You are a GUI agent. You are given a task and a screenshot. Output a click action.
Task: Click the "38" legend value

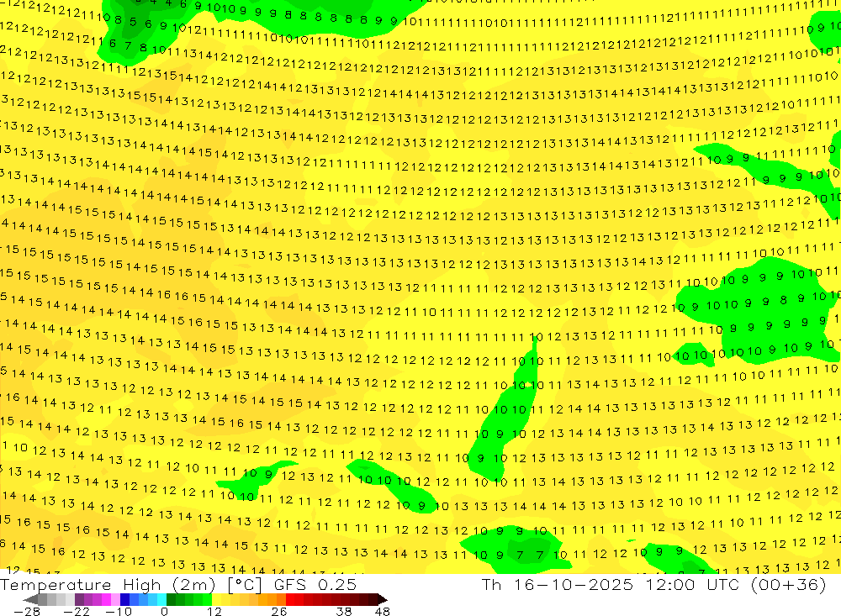point(344,611)
